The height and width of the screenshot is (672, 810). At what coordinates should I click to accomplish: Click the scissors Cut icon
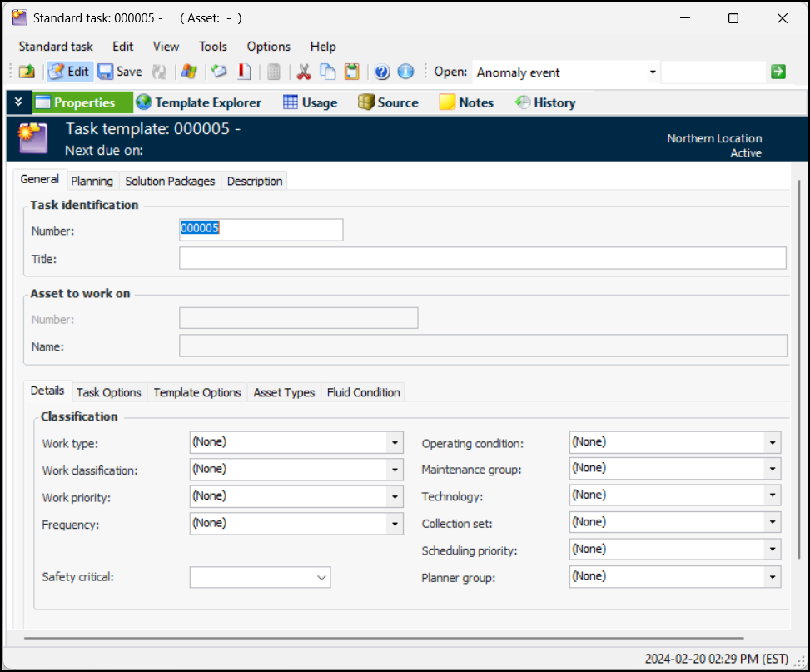(304, 72)
